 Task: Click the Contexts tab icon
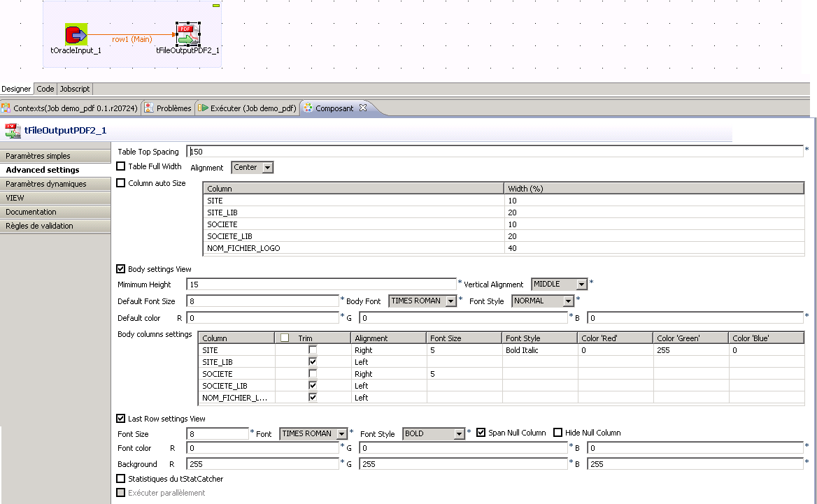pyautogui.click(x=6, y=108)
